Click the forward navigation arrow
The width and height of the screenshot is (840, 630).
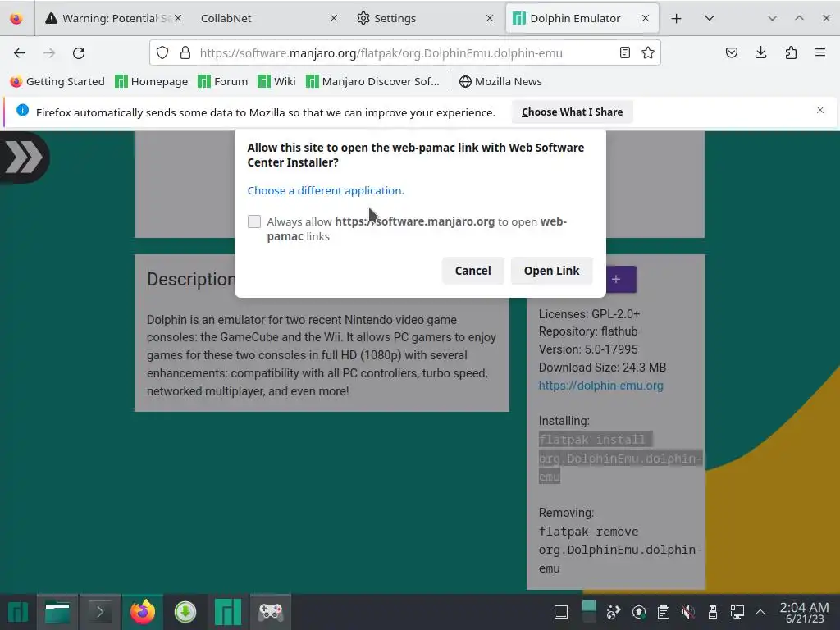tap(49, 52)
